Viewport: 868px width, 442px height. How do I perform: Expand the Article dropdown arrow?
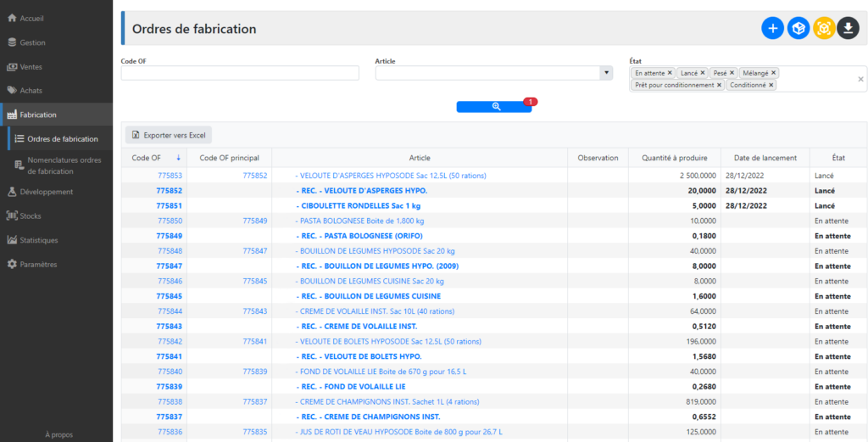(x=606, y=73)
